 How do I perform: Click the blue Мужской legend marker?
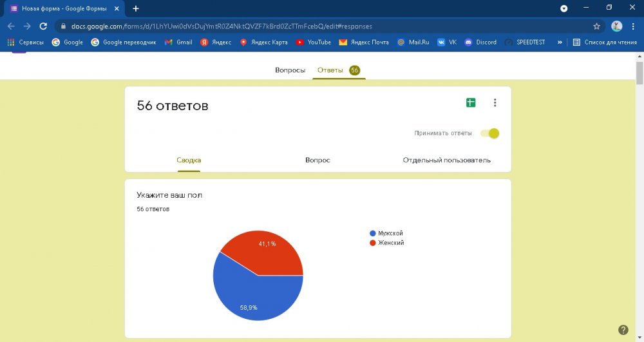coord(373,233)
